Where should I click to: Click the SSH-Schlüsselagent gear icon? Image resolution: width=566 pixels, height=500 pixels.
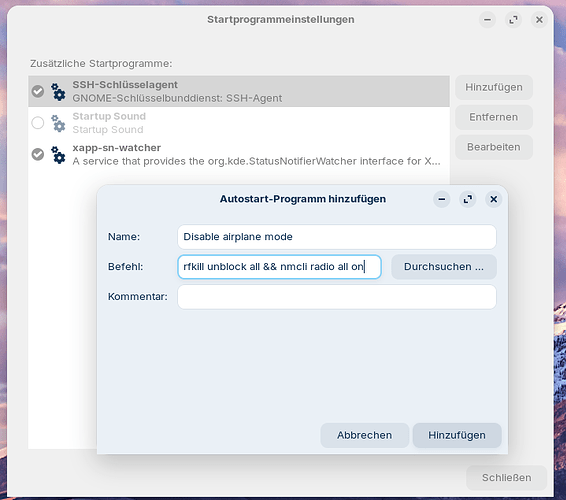click(x=58, y=92)
